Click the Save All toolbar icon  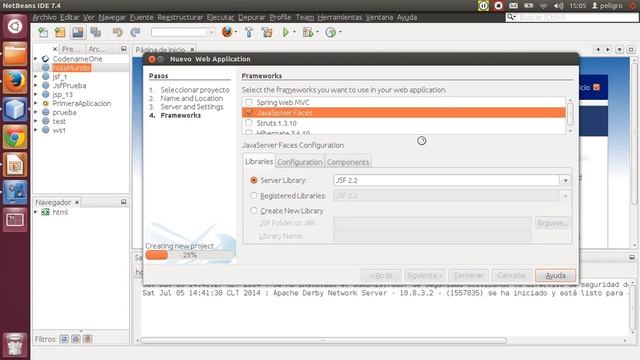pyautogui.click(x=96, y=32)
